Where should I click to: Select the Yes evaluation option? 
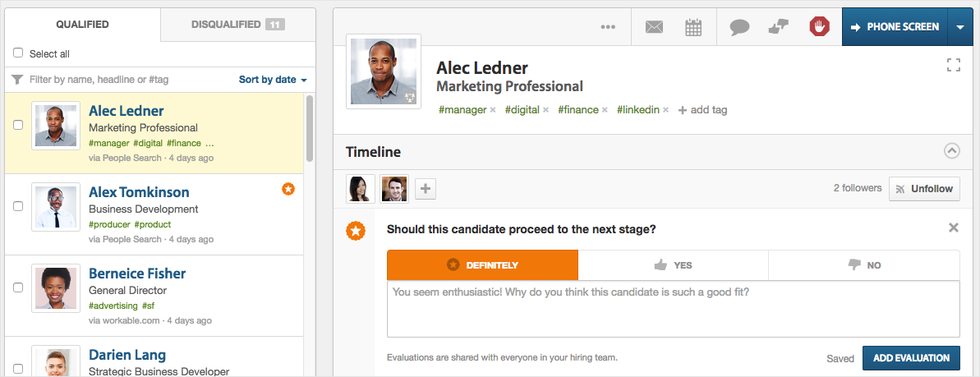pyautogui.click(x=673, y=265)
